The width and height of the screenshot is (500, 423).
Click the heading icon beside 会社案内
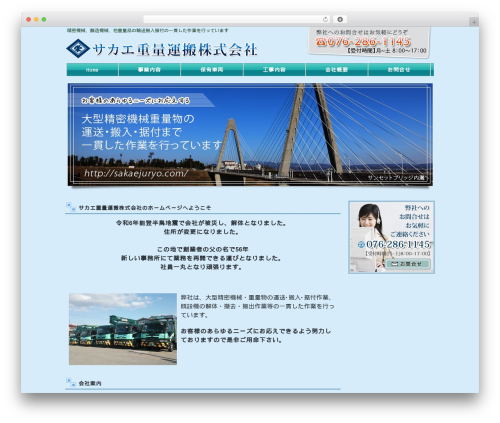point(71,382)
